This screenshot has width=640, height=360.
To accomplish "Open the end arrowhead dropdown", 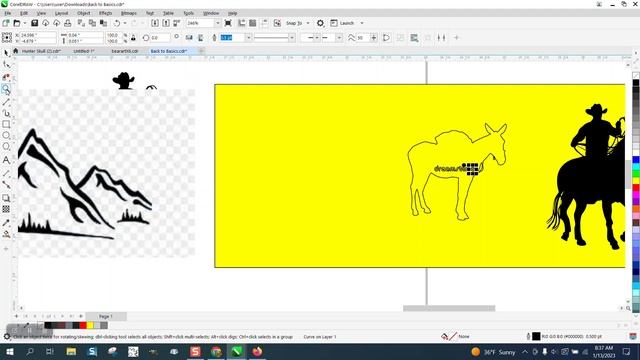I will coord(339,38).
